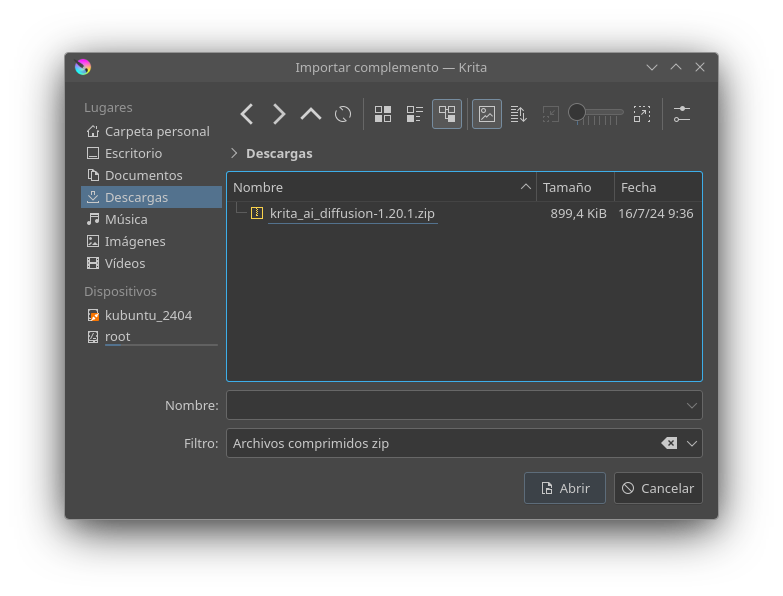
Task: Toggle file preview display
Action: (487, 114)
